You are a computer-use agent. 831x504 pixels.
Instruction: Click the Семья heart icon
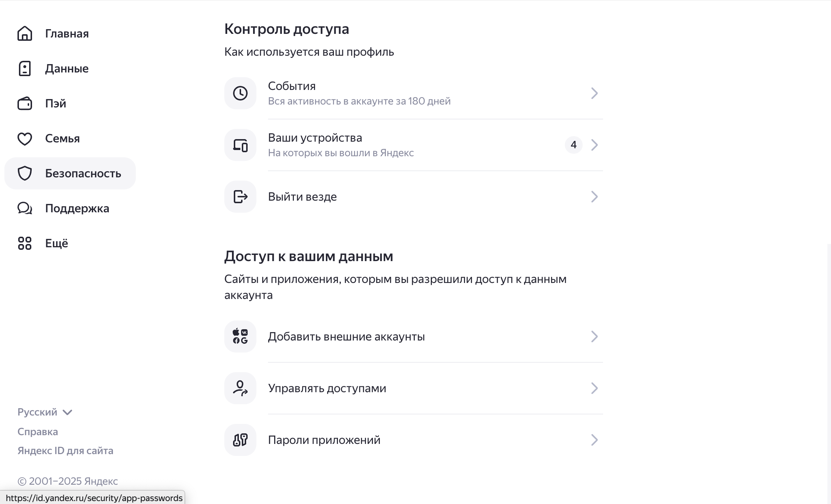(24, 138)
